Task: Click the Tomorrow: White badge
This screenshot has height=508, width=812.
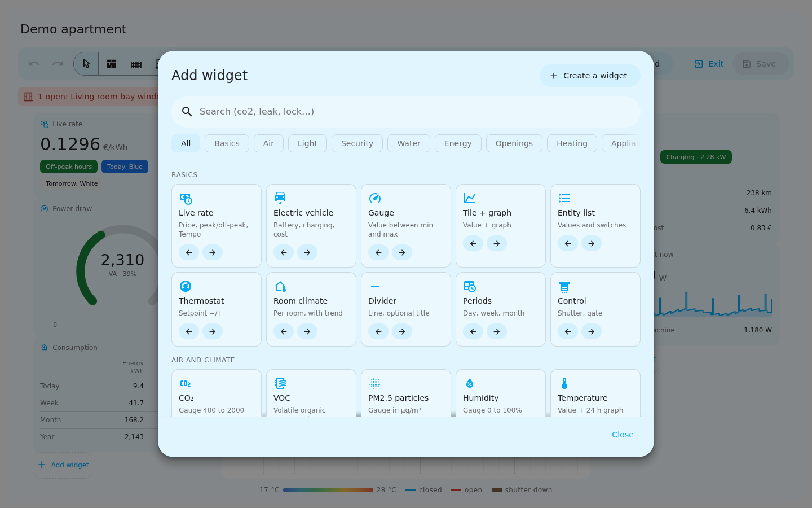Action: (72, 183)
